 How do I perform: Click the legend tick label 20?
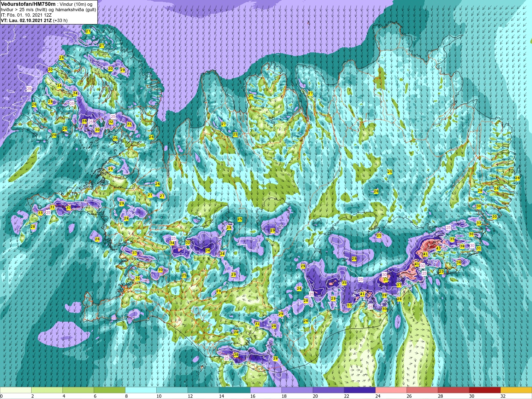(x=315, y=396)
